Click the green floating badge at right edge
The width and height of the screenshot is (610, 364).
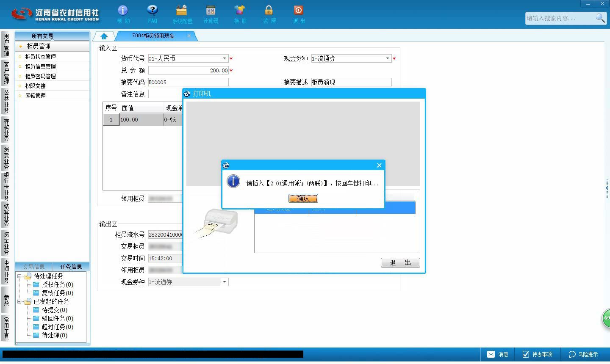coord(606,318)
